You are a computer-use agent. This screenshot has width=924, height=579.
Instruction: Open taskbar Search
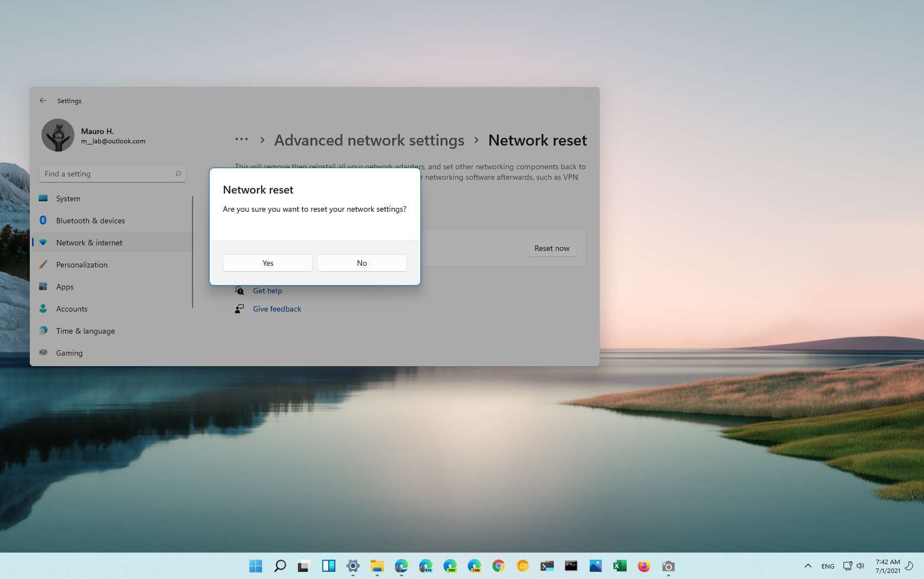click(x=280, y=566)
